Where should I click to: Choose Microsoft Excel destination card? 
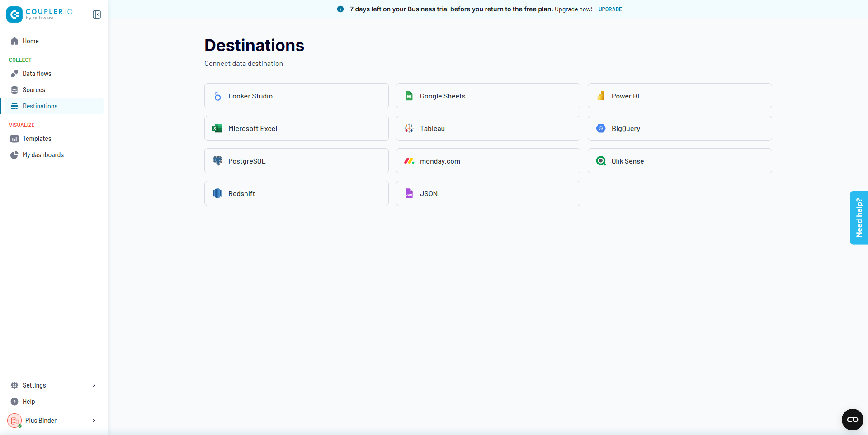297,128
